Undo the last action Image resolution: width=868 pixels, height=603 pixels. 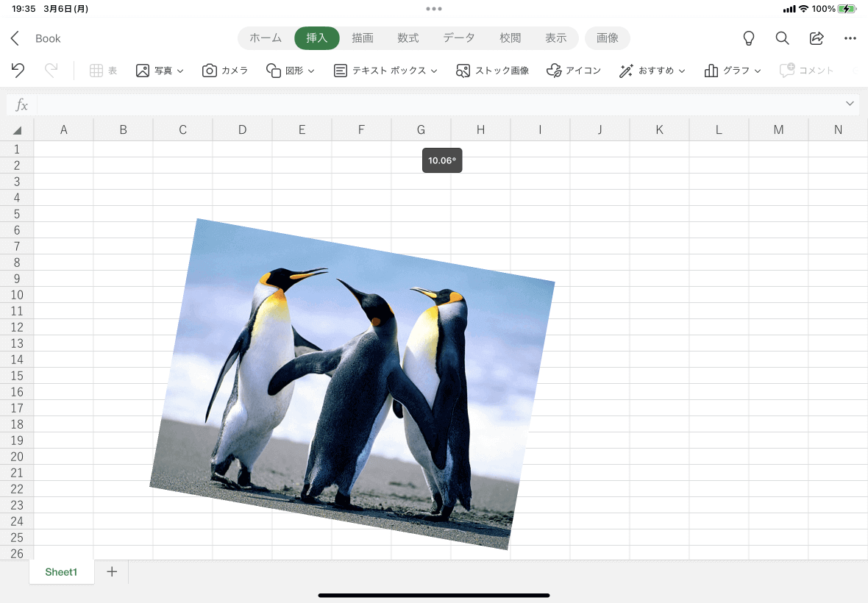[18, 71]
